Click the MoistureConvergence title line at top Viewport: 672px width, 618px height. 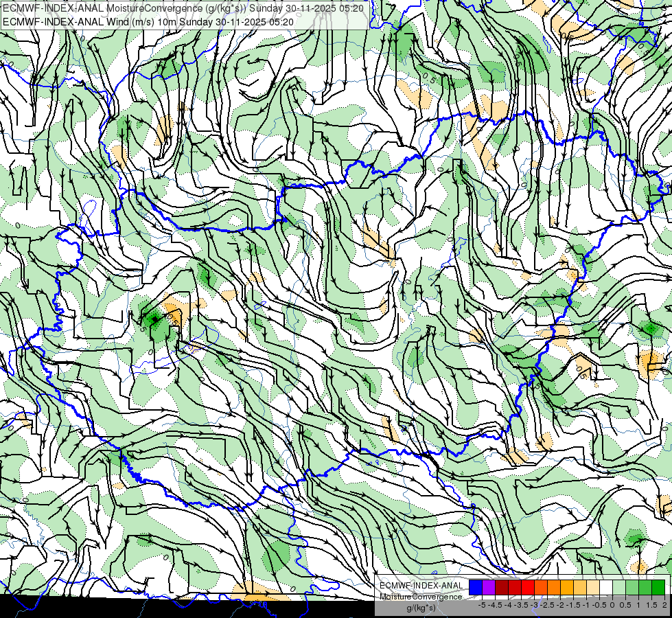point(183,8)
